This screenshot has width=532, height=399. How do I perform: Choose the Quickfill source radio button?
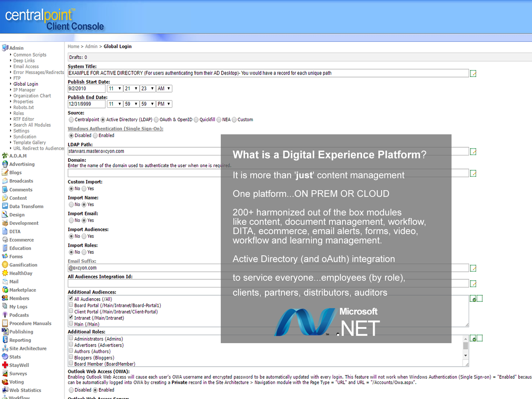point(196,120)
